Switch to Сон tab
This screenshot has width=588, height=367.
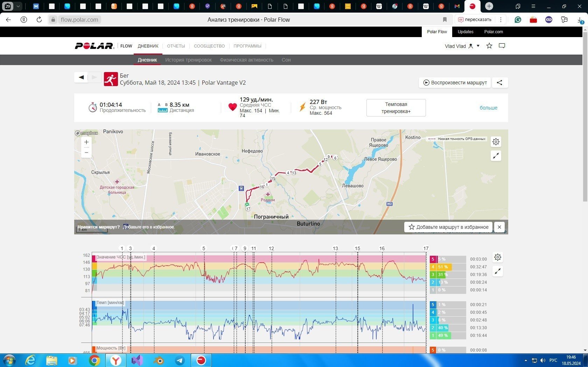[x=286, y=60]
